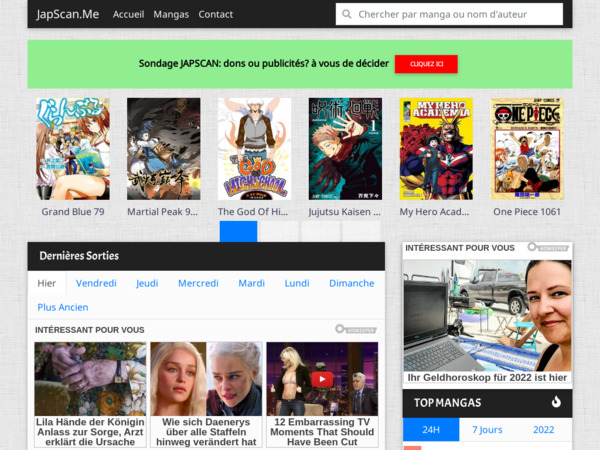Click the 12 Embarrassing TV Moments headline
The height and width of the screenshot is (450, 600).
tap(322, 432)
